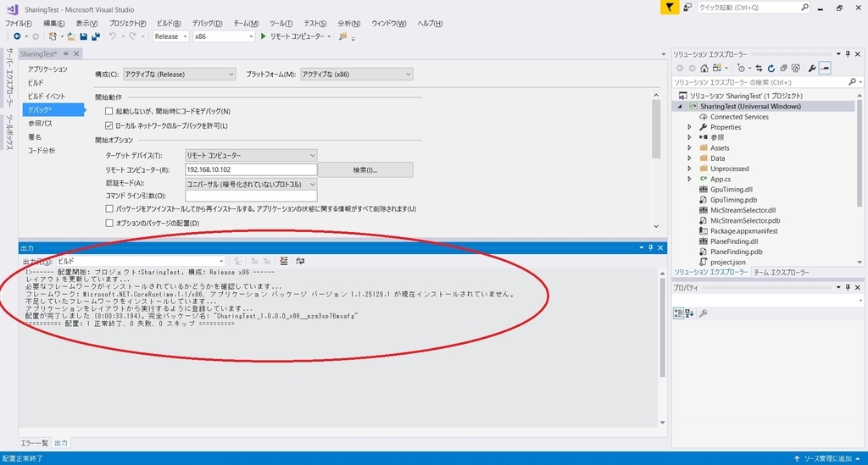Open the サーバー エクスプローラー side tab
Viewport: 868px width, 465px height.
click(x=9, y=79)
